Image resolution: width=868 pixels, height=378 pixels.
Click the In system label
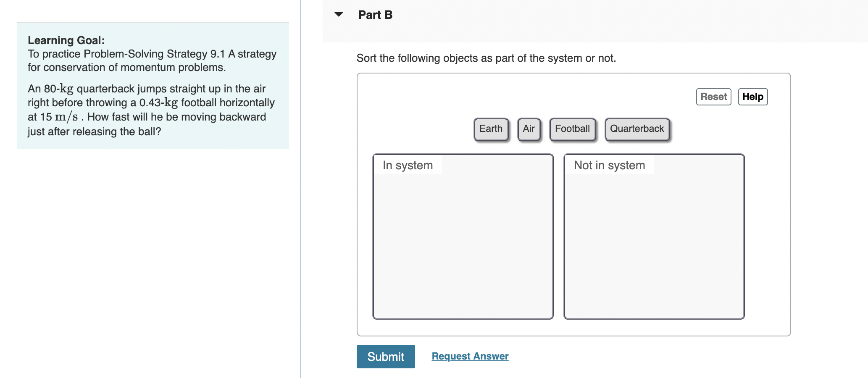pos(408,165)
